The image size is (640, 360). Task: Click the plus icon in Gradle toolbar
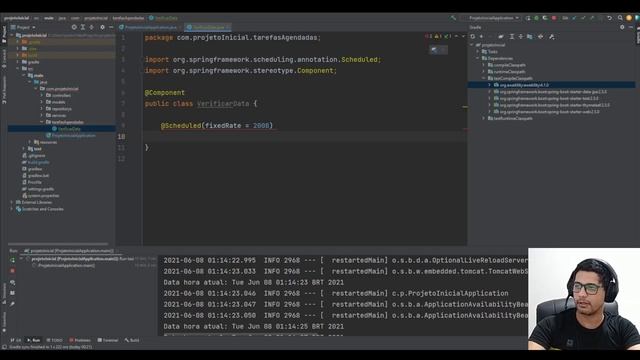click(x=481, y=37)
